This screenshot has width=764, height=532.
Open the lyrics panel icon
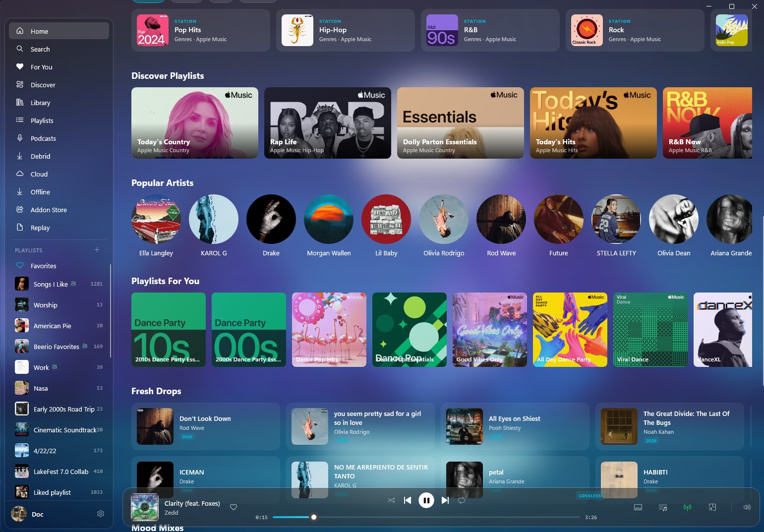coord(638,507)
